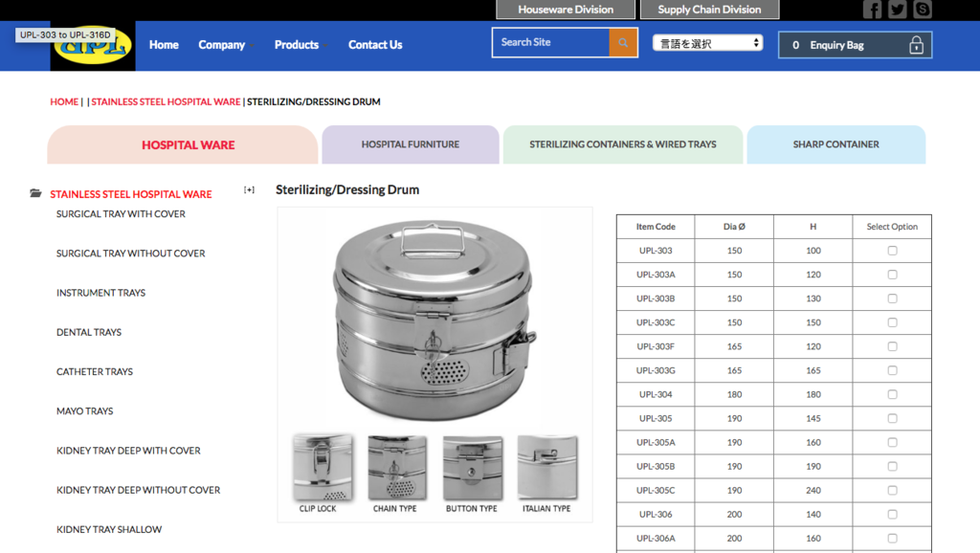Click the Dia Ø column header
Viewport: 980px width, 553px height.
(734, 227)
